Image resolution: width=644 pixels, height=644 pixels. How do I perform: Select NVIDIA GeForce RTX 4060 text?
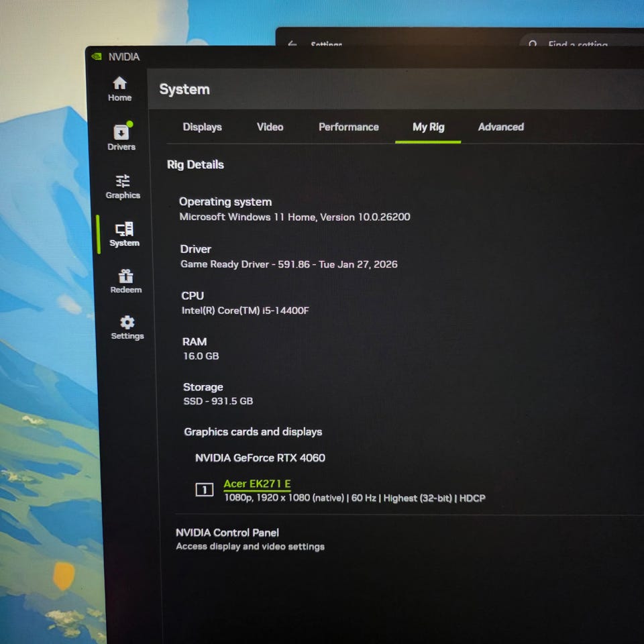(x=260, y=458)
